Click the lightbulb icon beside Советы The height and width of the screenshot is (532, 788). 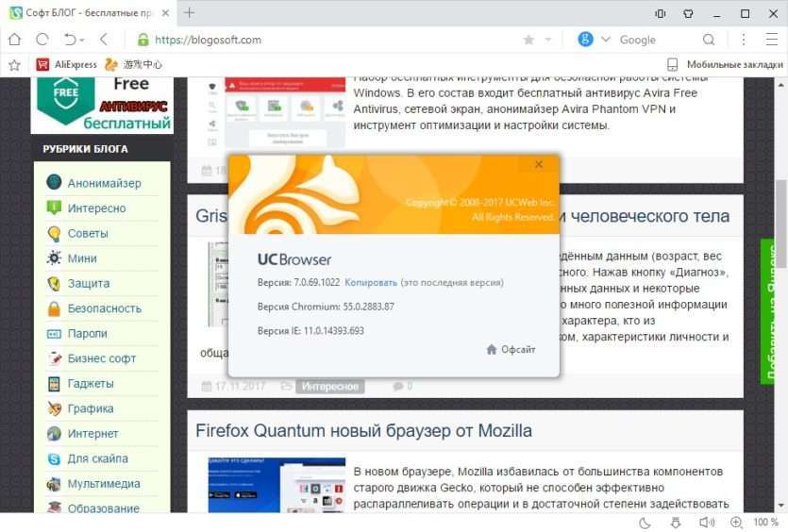click(54, 234)
